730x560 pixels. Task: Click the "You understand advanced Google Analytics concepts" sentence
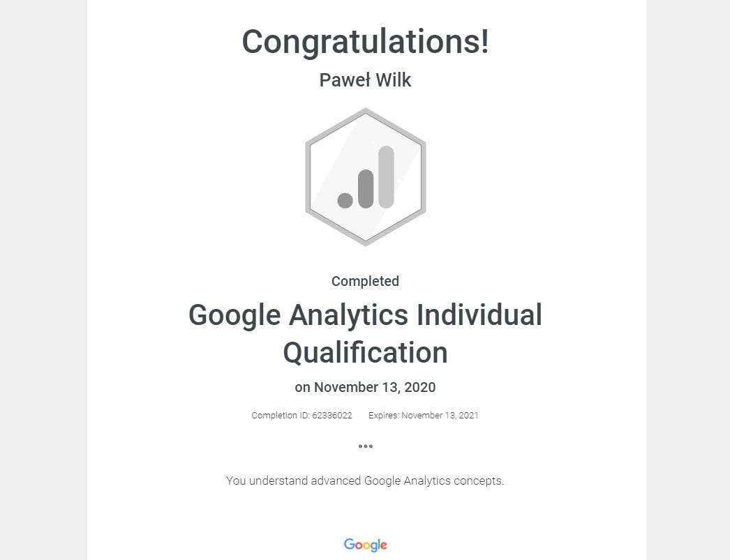(365, 480)
